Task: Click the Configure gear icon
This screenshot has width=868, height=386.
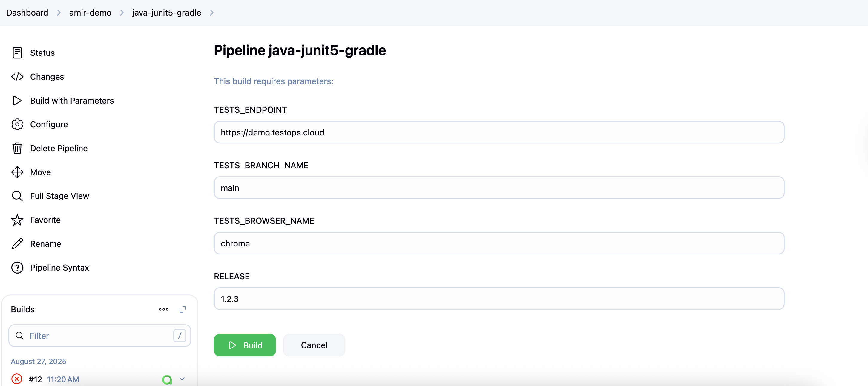Action: tap(17, 124)
